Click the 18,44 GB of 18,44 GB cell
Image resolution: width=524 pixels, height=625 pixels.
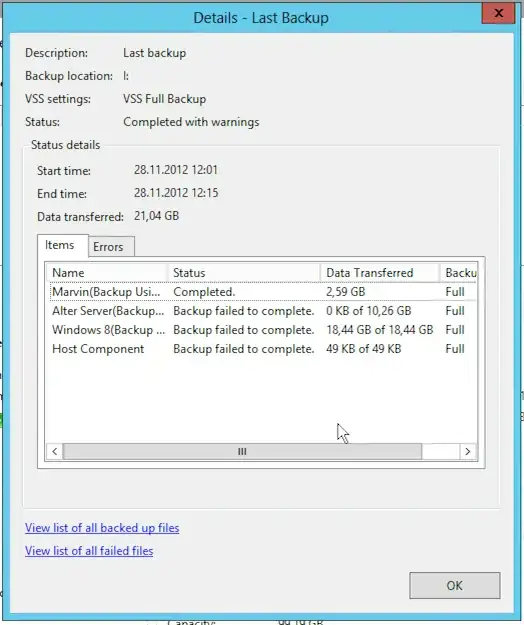pyautogui.click(x=379, y=330)
